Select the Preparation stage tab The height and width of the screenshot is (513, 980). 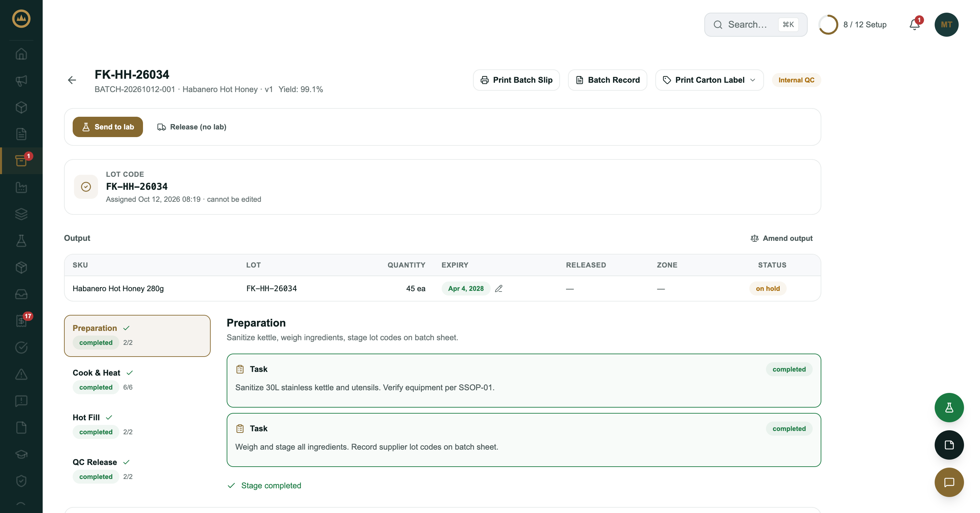[x=137, y=336]
